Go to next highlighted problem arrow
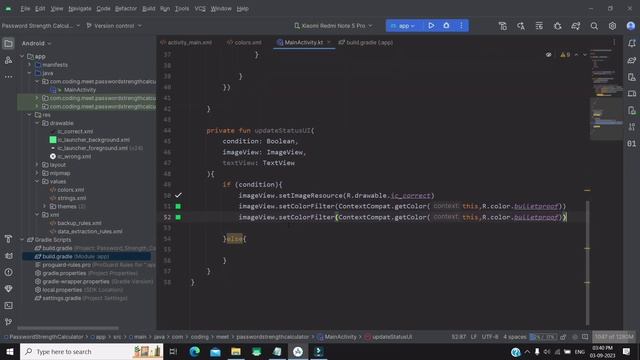 coord(585,55)
